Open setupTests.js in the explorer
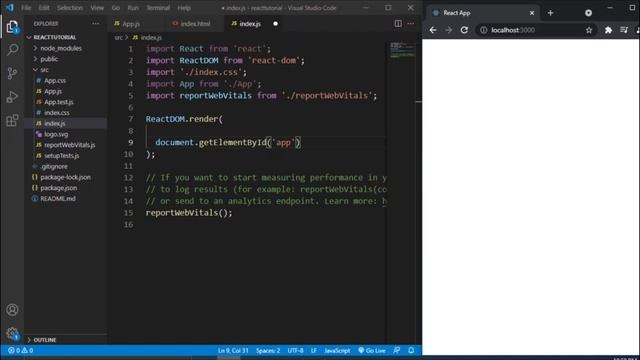Image resolution: width=640 pixels, height=360 pixels. tap(61, 156)
